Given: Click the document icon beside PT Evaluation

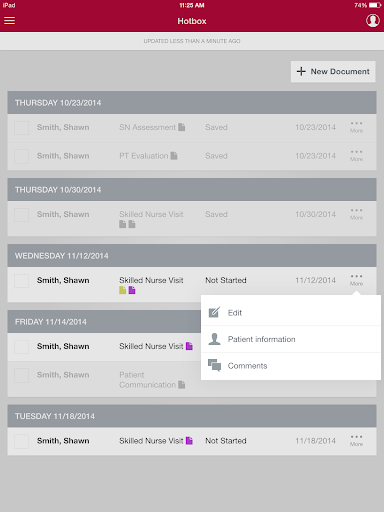Looking at the screenshot, I should tap(174, 156).
